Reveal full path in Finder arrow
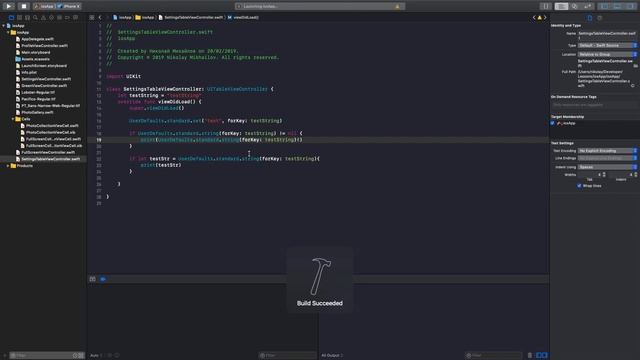The height and width of the screenshot is (360, 640). 633,86
